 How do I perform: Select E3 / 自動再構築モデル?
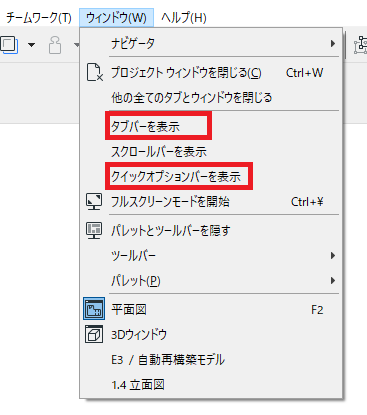[x=211, y=360]
